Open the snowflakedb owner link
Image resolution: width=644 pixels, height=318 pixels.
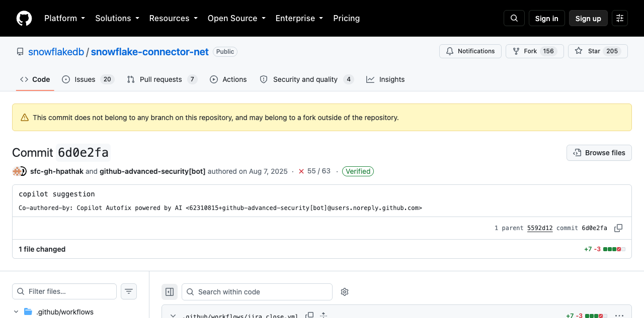(56, 52)
